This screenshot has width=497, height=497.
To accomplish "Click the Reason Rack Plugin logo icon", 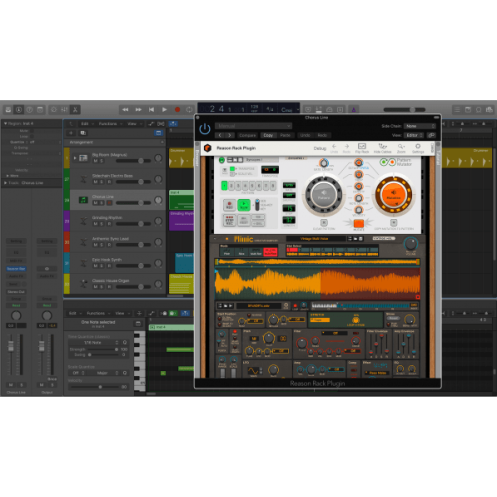I will click(x=207, y=148).
